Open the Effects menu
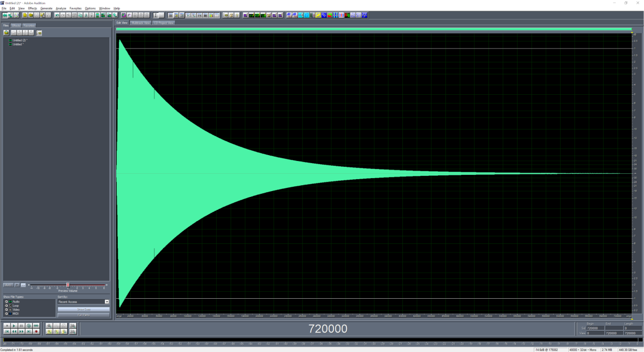The height and width of the screenshot is (352, 644). pos(32,8)
